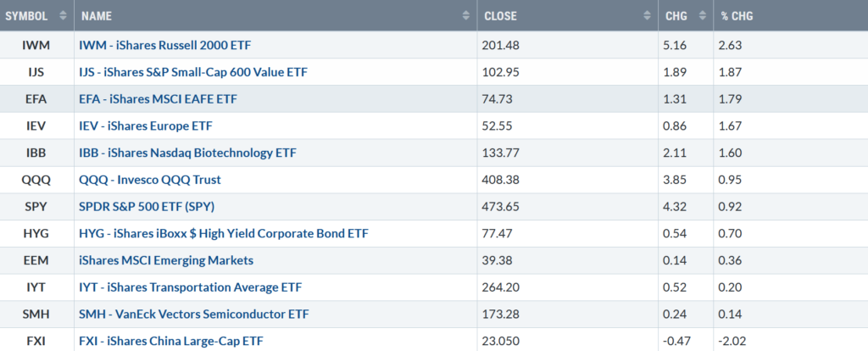Select IEV - iShares Europe ETF link
This screenshot has width=868, height=351.
pyautogui.click(x=147, y=125)
